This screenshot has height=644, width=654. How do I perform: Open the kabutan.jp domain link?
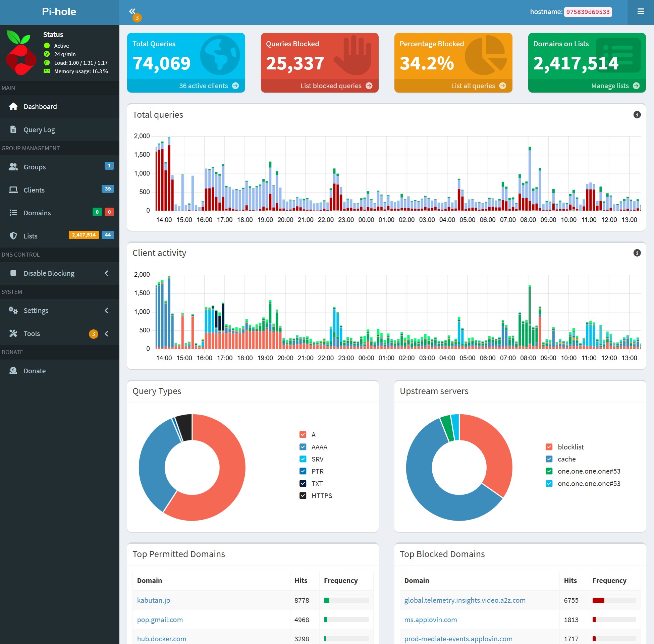[x=153, y=600]
